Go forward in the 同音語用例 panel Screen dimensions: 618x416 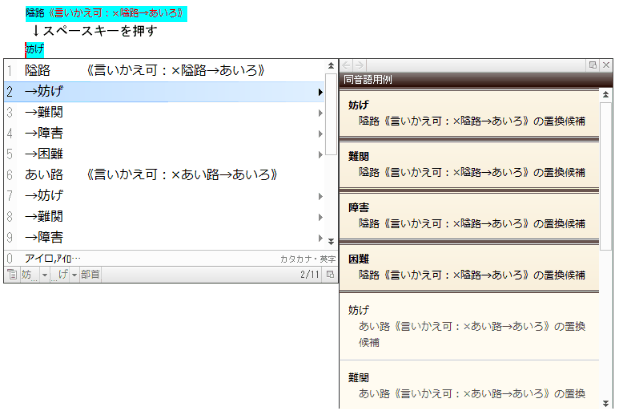click(359, 65)
